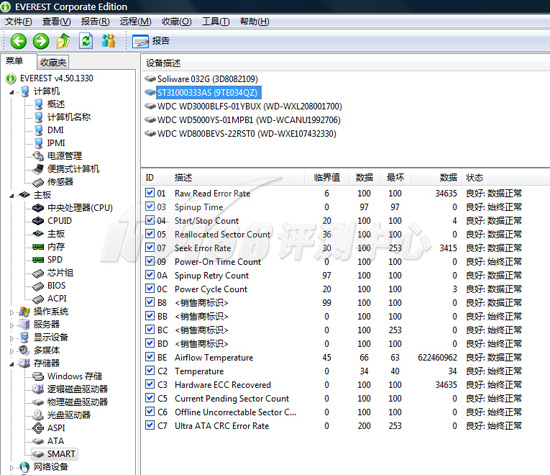Select the 逻辑磁盘驱动器 item icon
Image resolution: width=550 pixels, height=475 pixels.
pos(38,389)
